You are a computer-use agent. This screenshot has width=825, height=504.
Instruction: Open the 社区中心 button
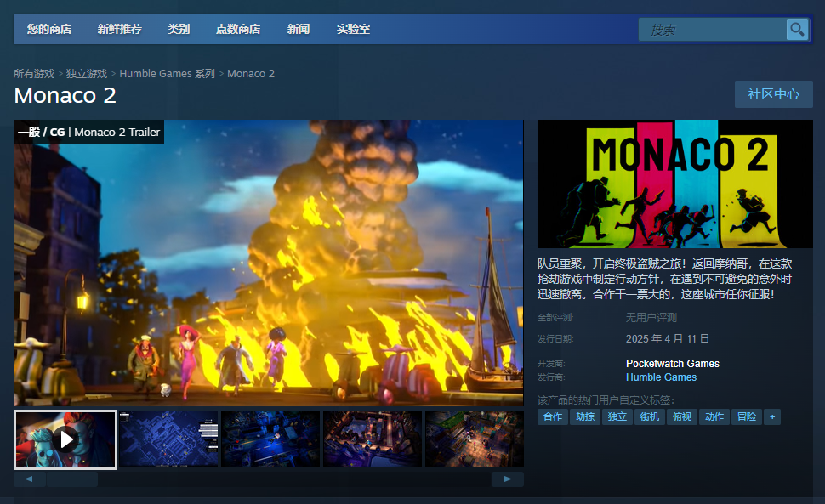pyautogui.click(x=773, y=94)
